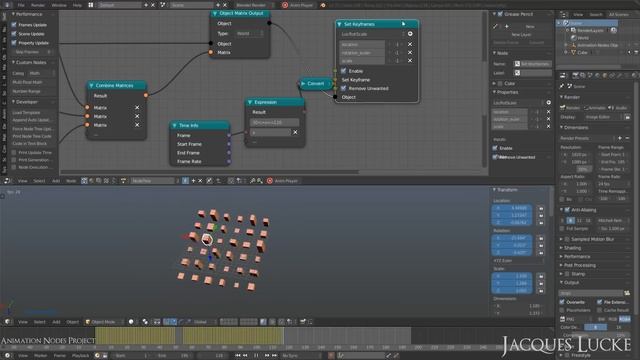Open Add menu in node editor header
Viewport: 640px width, 360px height.
(x=56, y=181)
